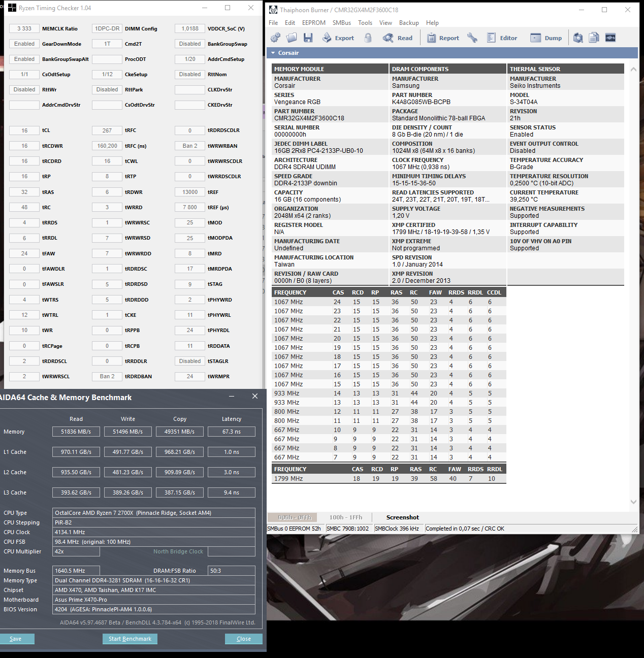The width and height of the screenshot is (644, 658).
Task: Click part number K4A8G085WB-BCPB text
Action: point(421,102)
